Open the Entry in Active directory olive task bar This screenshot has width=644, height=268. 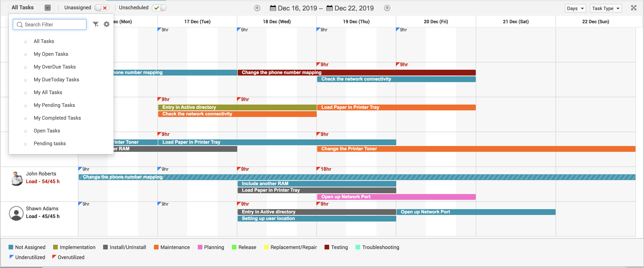[237, 107]
